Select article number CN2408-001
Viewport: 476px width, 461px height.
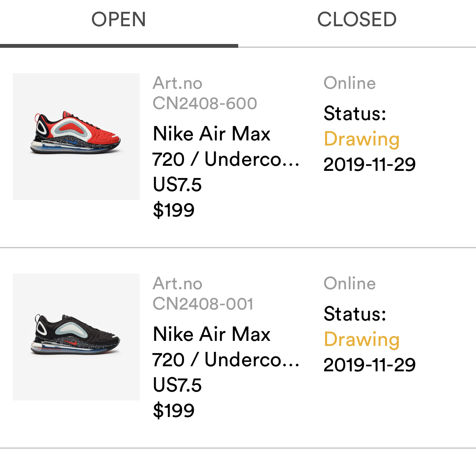203,304
